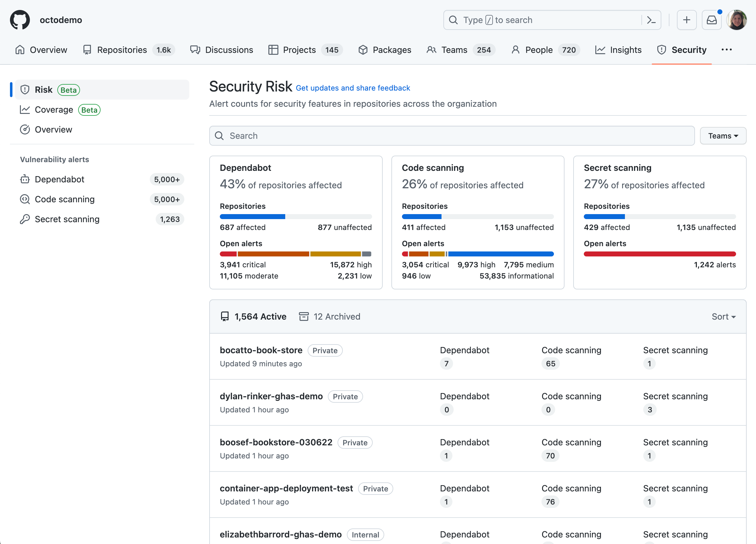Viewport: 756px width, 544px height.
Task: Select Overview in the security sidebar
Action: coord(102,129)
